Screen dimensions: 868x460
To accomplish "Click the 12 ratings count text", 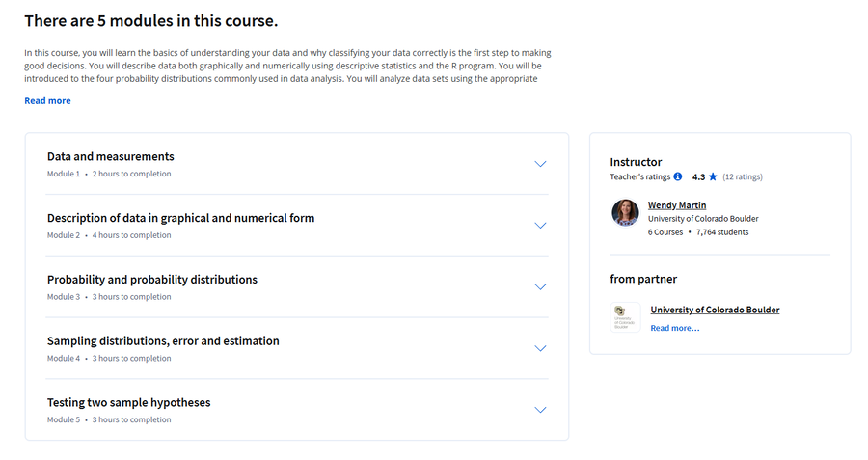I will 743,177.
